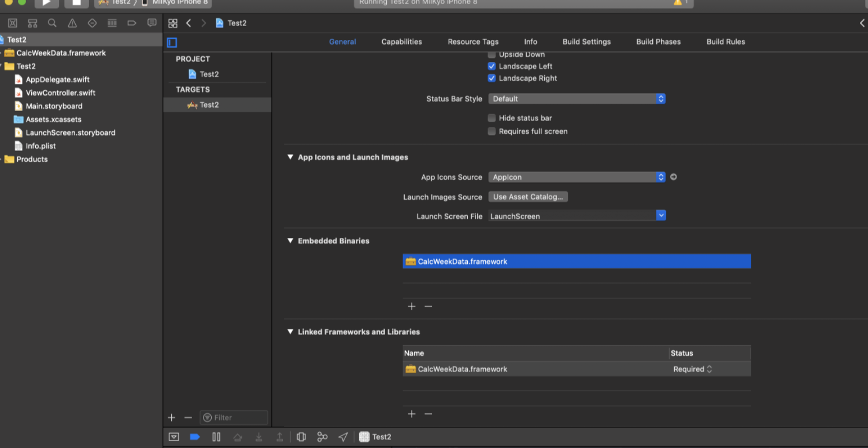The image size is (868, 448).
Task: Open the symbol navigator
Action: coord(32,23)
